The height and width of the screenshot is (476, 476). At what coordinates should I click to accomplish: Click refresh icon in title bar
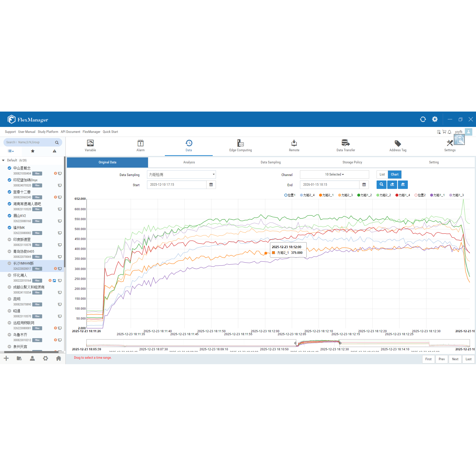coord(423,119)
